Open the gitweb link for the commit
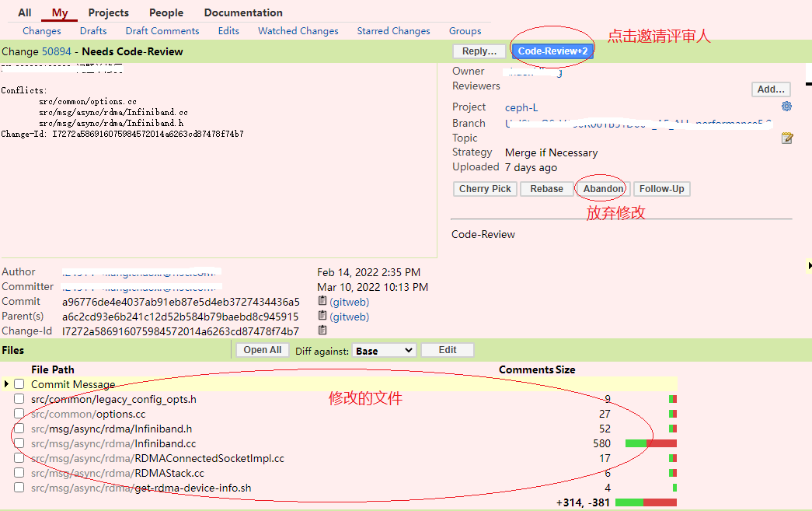Screen dimensions: 812x511 coord(348,301)
